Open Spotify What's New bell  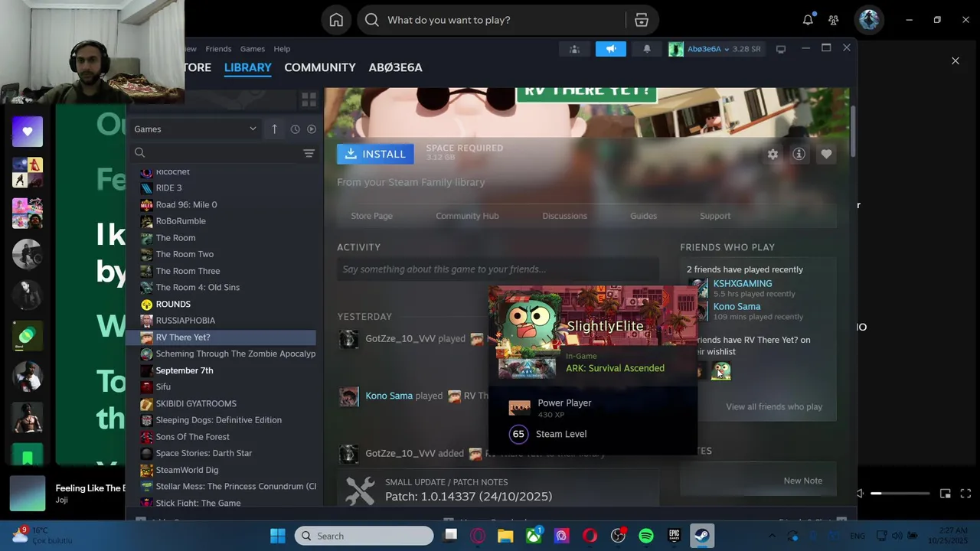[808, 20]
